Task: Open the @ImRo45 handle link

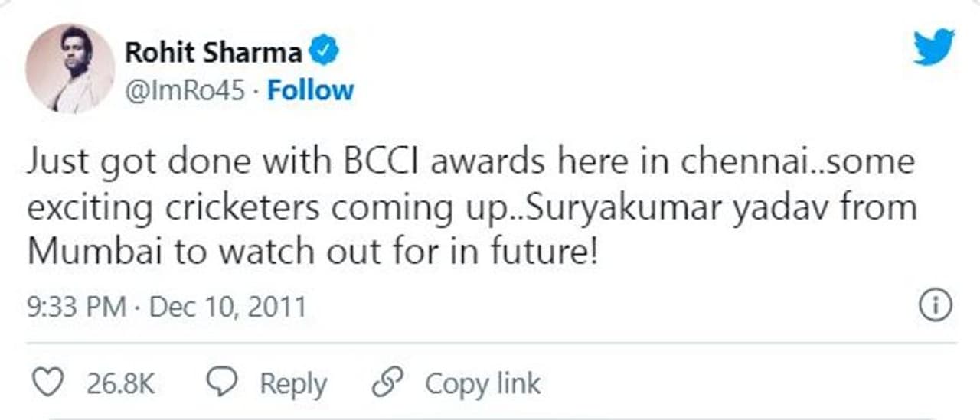Action: [x=185, y=90]
